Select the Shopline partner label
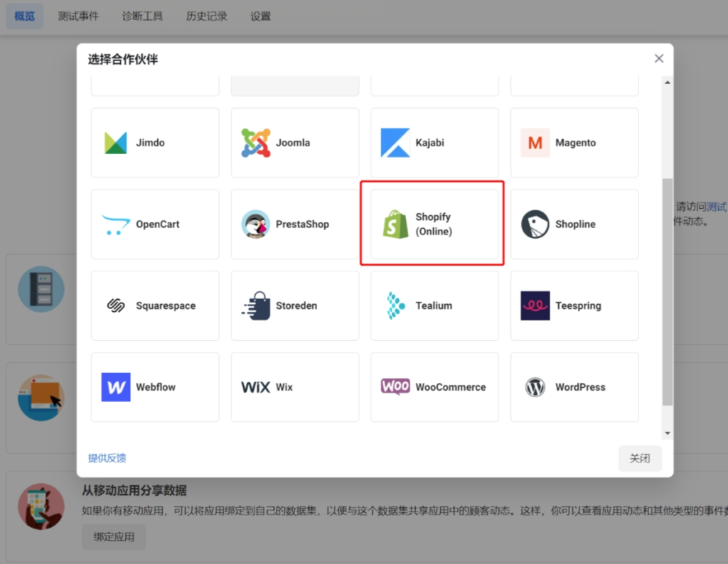The width and height of the screenshot is (728, 564). (x=576, y=224)
